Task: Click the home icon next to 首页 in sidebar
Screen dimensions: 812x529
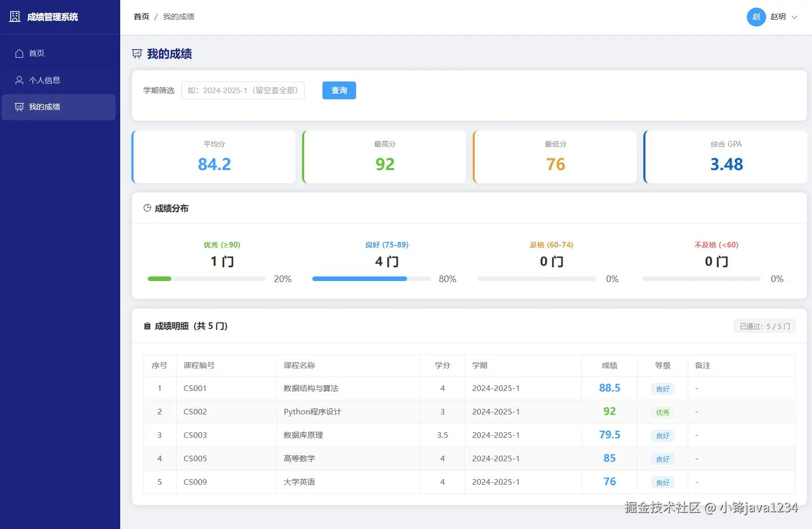Action: click(x=19, y=53)
